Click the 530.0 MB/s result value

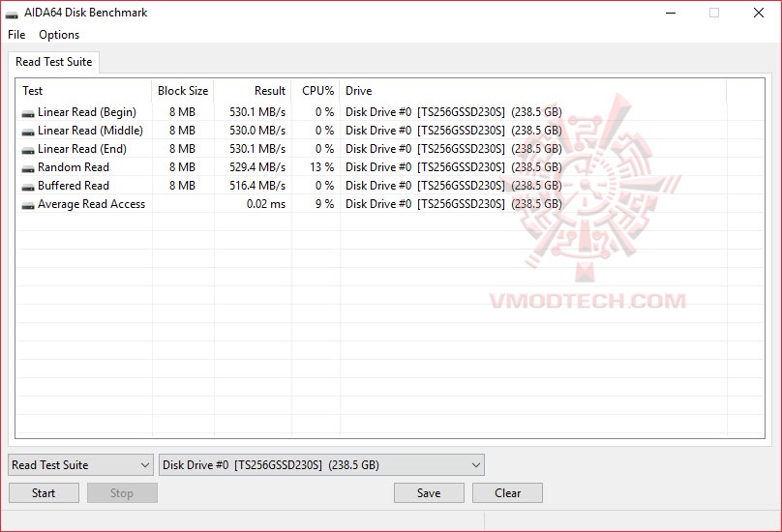[257, 131]
